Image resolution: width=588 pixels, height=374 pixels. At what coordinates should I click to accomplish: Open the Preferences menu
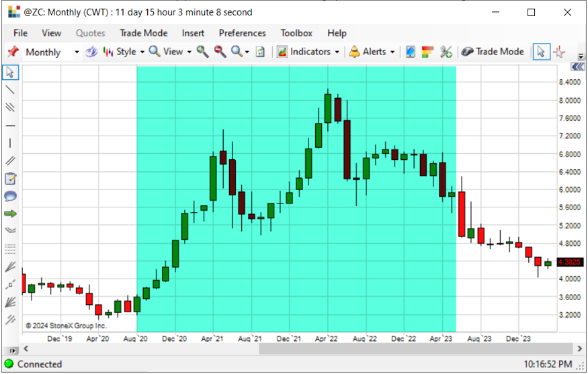pyautogui.click(x=242, y=33)
